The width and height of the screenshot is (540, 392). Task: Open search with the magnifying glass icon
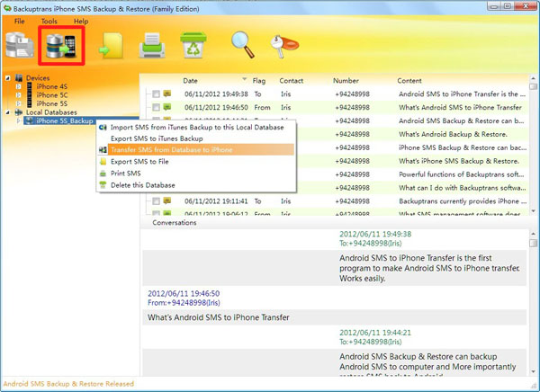(243, 44)
